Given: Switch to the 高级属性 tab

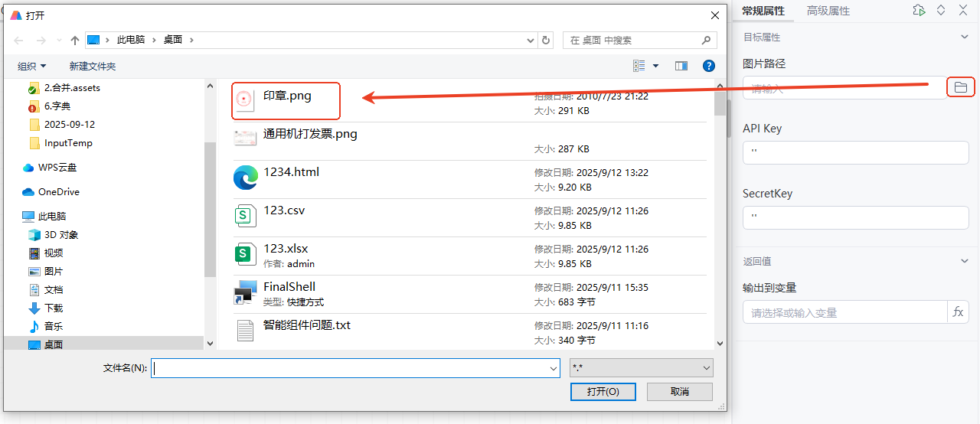Looking at the screenshot, I should pyautogui.click(x=828, y=11).
